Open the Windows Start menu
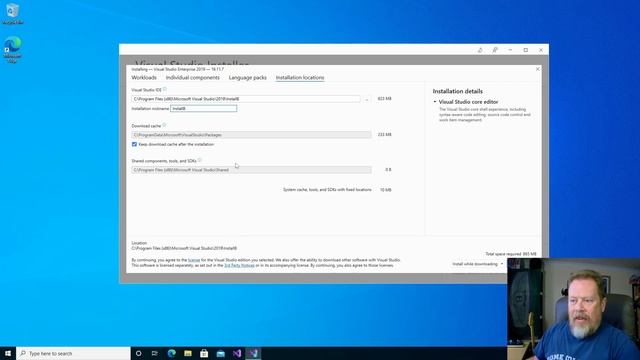This screenshot has height=360, width=640. tap(8, 353)
